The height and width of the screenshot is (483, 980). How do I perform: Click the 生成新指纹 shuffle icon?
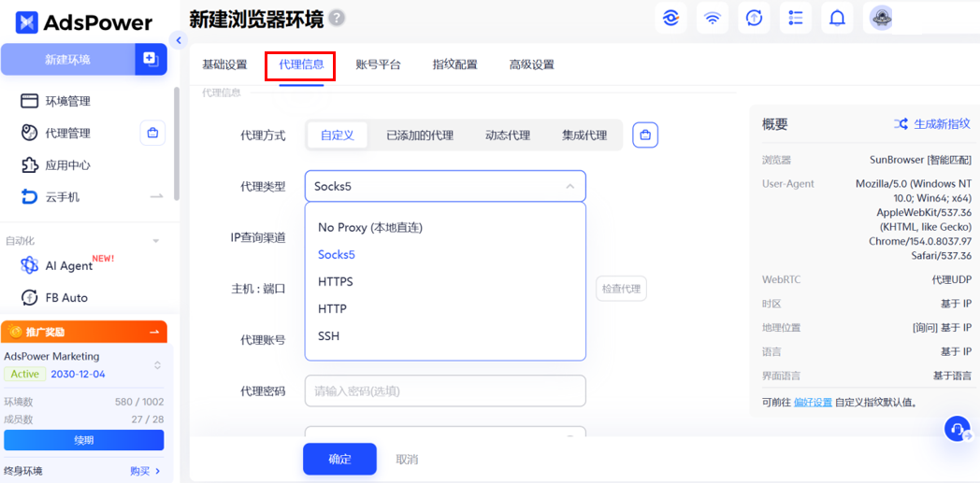click(x=901, y=123)
